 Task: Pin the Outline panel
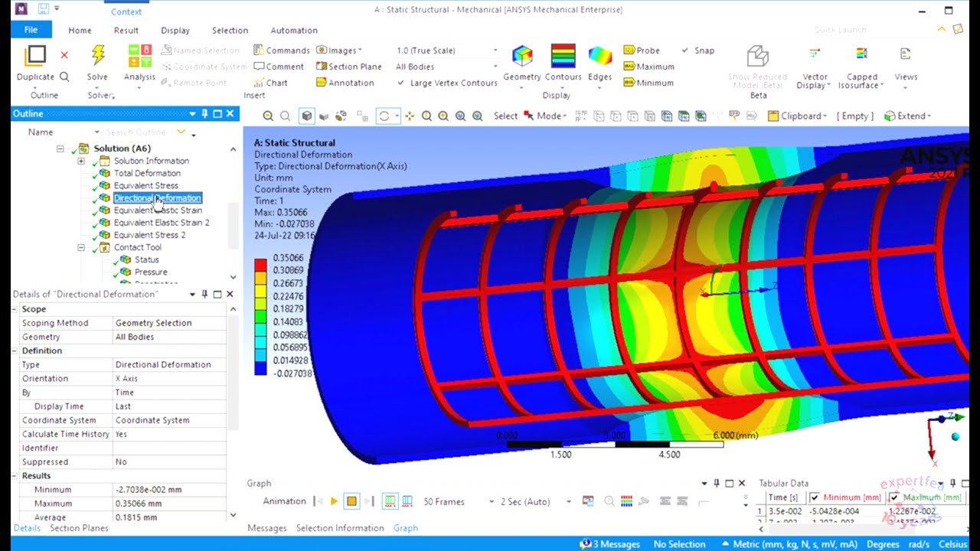204,113
